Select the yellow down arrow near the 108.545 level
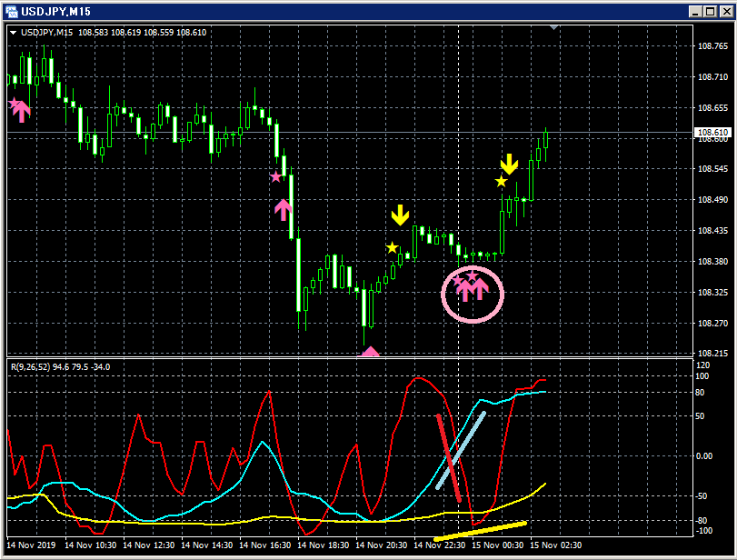The image size is (737, 560). click(509, 165)
